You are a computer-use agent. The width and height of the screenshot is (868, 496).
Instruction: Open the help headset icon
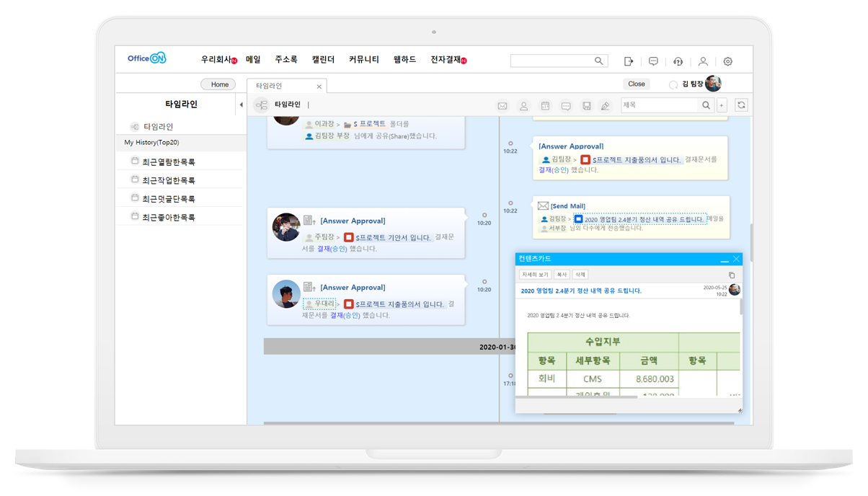pyautogui.click(x=678, y=61)
